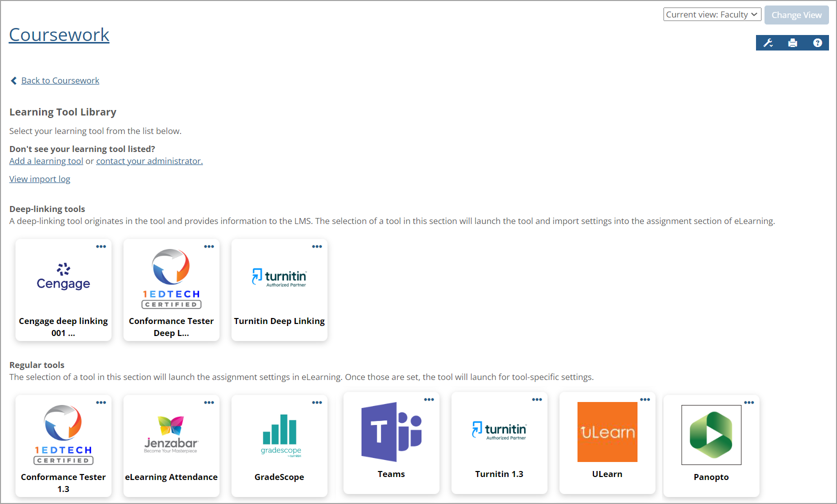This screenshot has width=837, height=504.
Task: Open options menu for GradeScope card
Action: (317, 402)
